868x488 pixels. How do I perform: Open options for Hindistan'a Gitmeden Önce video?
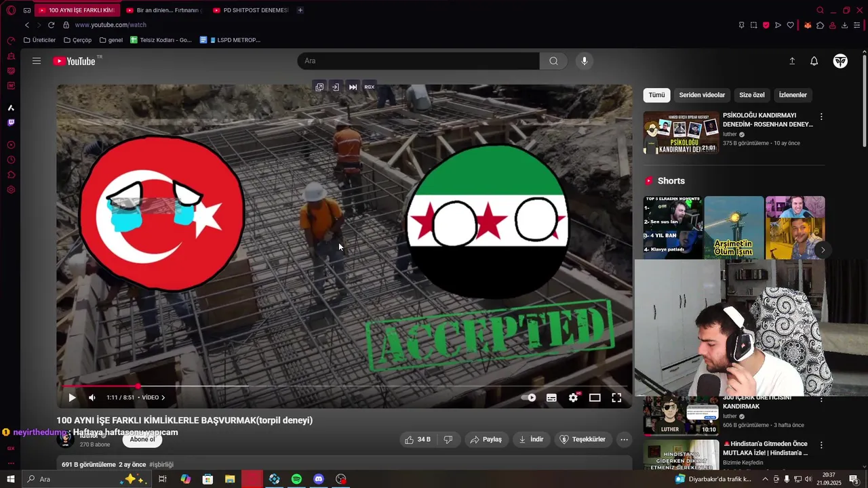pos(821,445)
